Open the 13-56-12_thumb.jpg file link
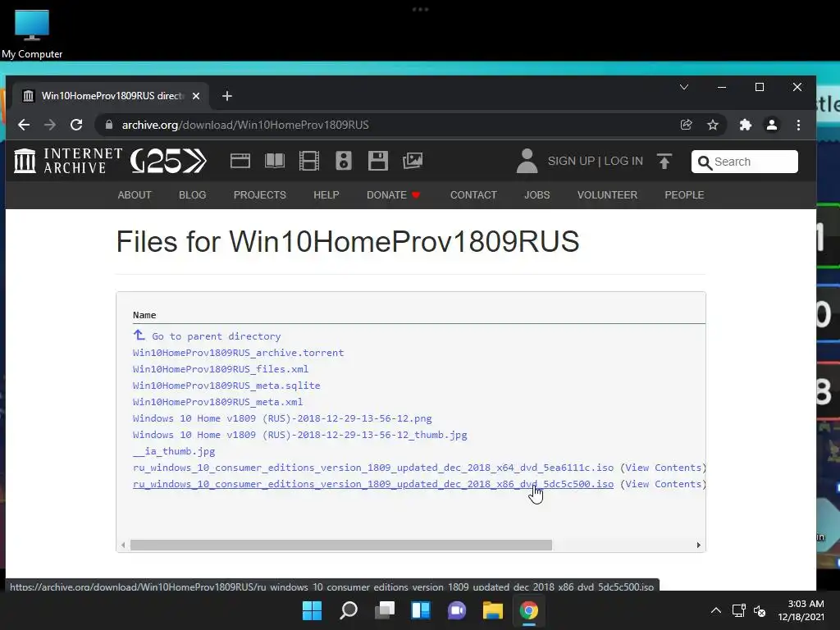 click(300, 435)
